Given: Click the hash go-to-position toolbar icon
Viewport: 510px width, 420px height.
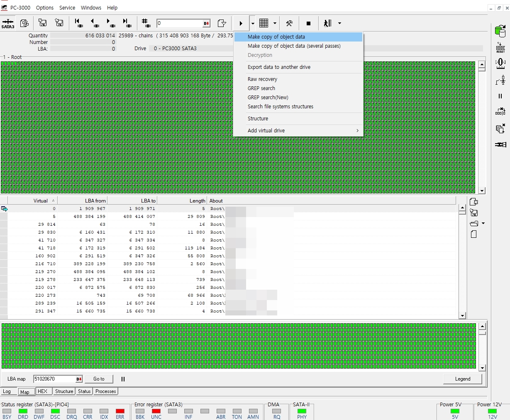Looking at the screenshot, I should click(146, 23).
